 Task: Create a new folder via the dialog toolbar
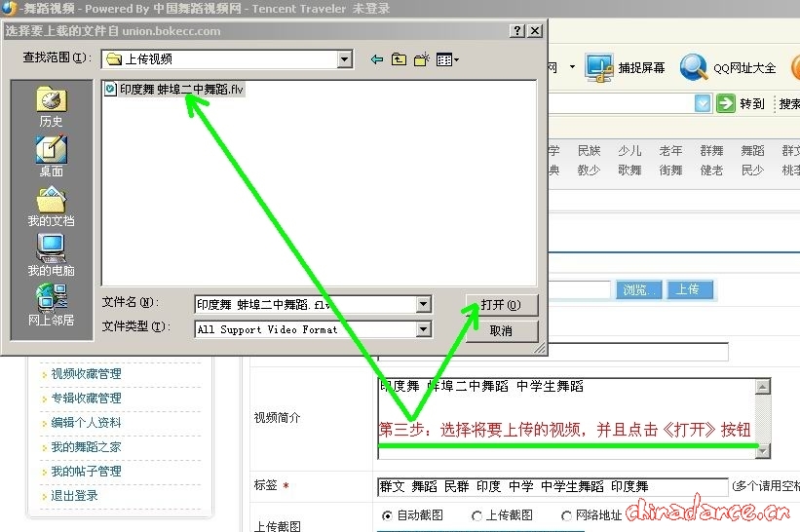421,59
